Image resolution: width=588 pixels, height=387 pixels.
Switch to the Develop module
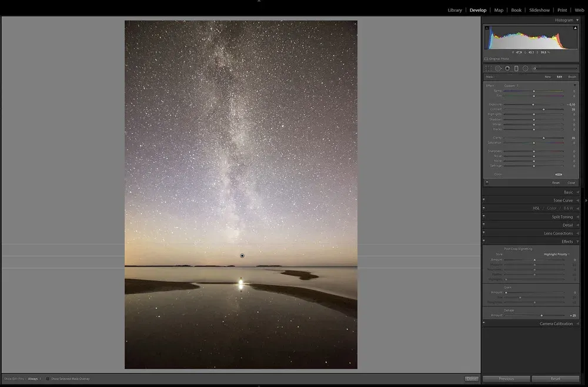[477, 10]
